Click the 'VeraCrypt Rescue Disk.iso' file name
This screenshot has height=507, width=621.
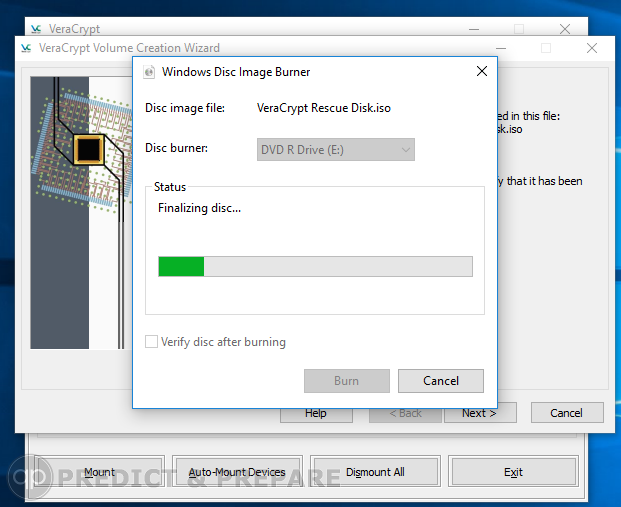[x=324, y=108]
